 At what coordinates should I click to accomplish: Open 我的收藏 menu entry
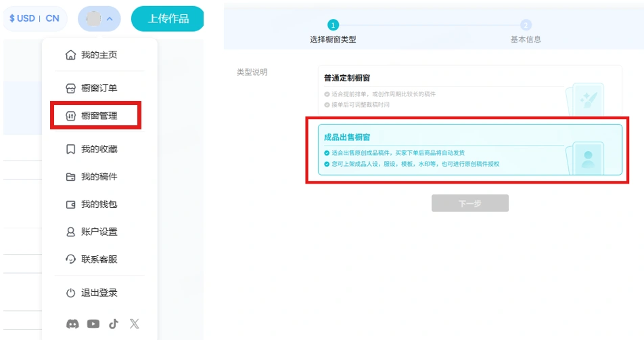click(99, 149)
